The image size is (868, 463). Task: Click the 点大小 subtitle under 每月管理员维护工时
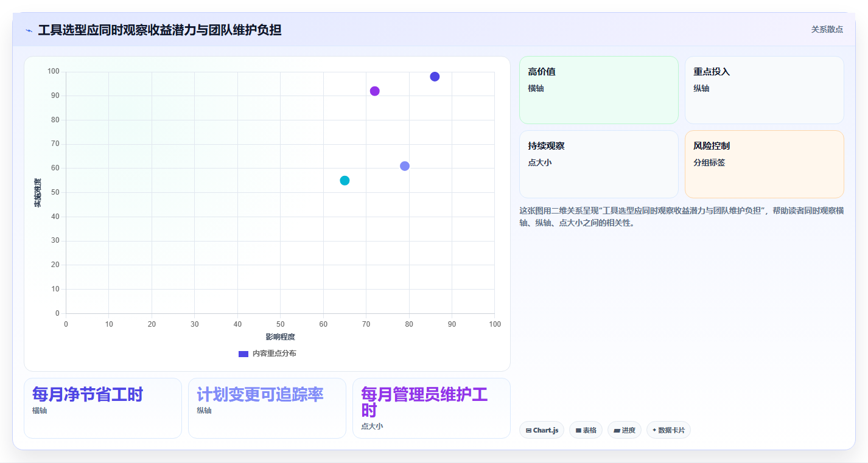pyautogui.click(x=372, y=426)
